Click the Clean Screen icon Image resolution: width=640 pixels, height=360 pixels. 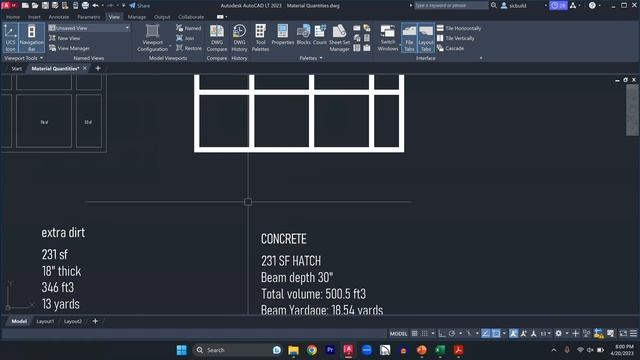[x=623, y=333]
